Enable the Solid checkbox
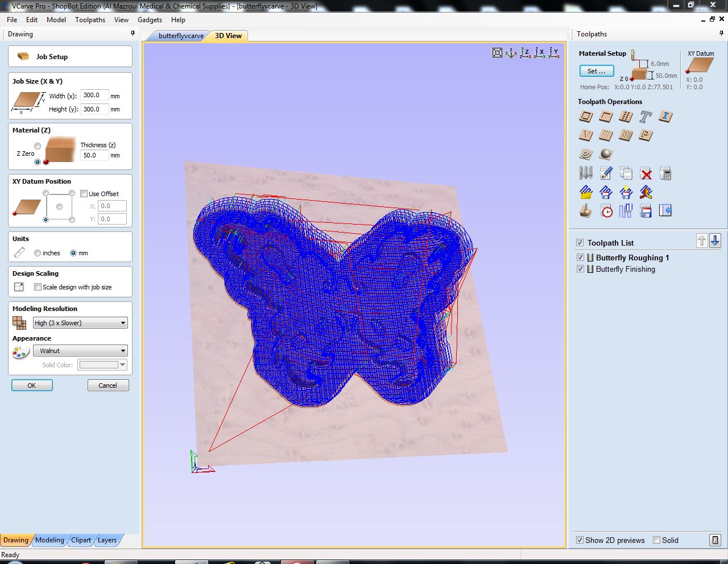The height and width of the screenshot is (564, 728). point(656,540)
